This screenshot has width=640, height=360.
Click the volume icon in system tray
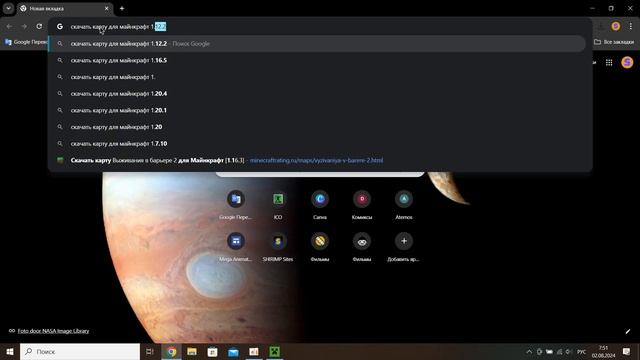click(569, 351)
